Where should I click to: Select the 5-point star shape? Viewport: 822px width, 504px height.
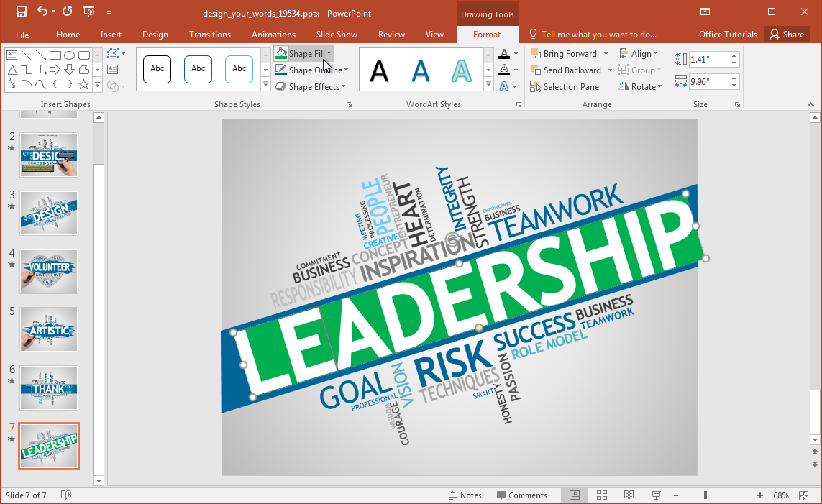point(84,84)
